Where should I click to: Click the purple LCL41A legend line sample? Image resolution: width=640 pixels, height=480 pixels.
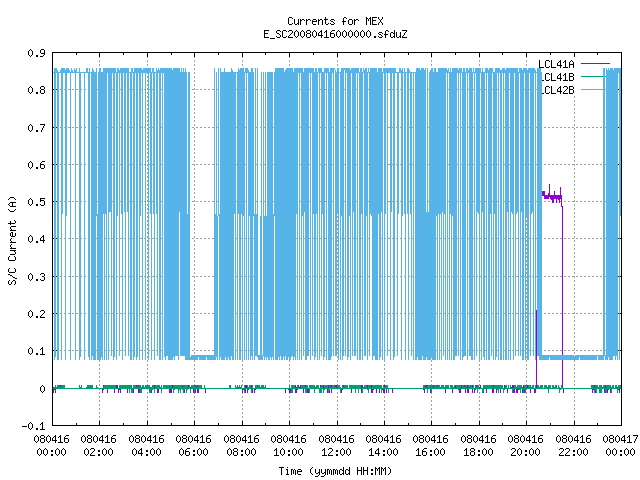coord(595,64)
